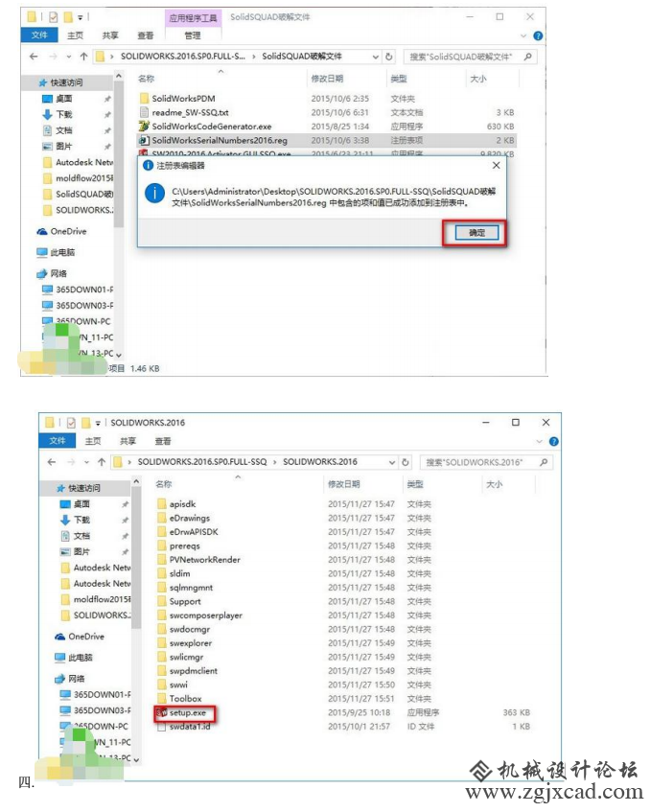Expand address history dropdown in SOLIDWORKS.2016 window
Screen dimensions: 650x812
(x=392, y=462)
